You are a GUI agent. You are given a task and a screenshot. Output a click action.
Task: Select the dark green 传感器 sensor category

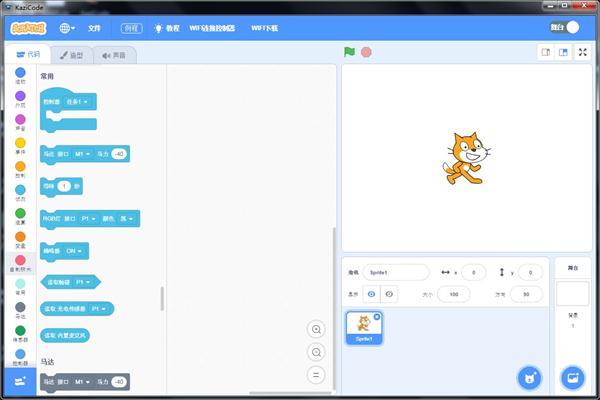(x=20, y=333)
